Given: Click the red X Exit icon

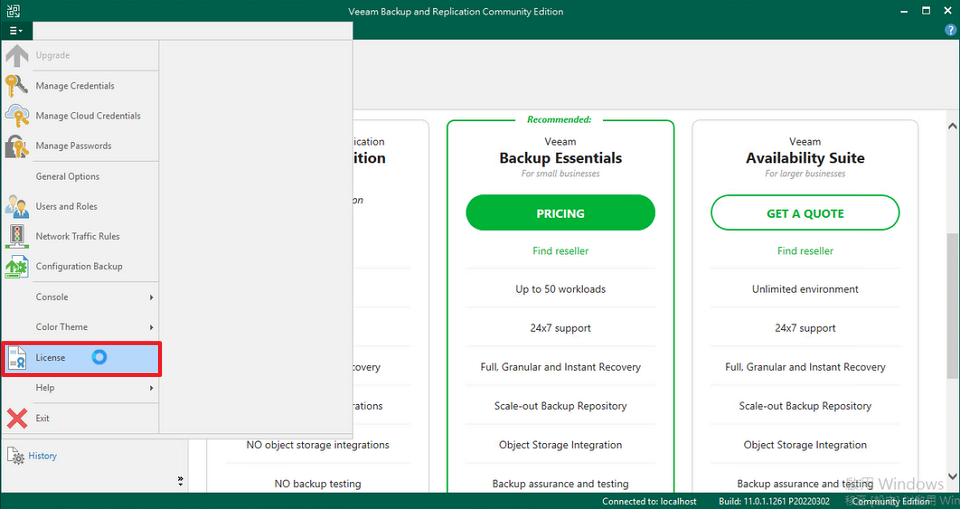Looking at the screenshot, I should click(x=17, y=418).
